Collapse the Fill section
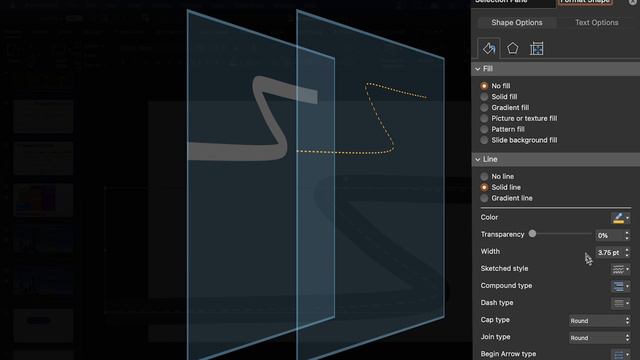This screenshot has width=640, height=360. click(478, 69)
